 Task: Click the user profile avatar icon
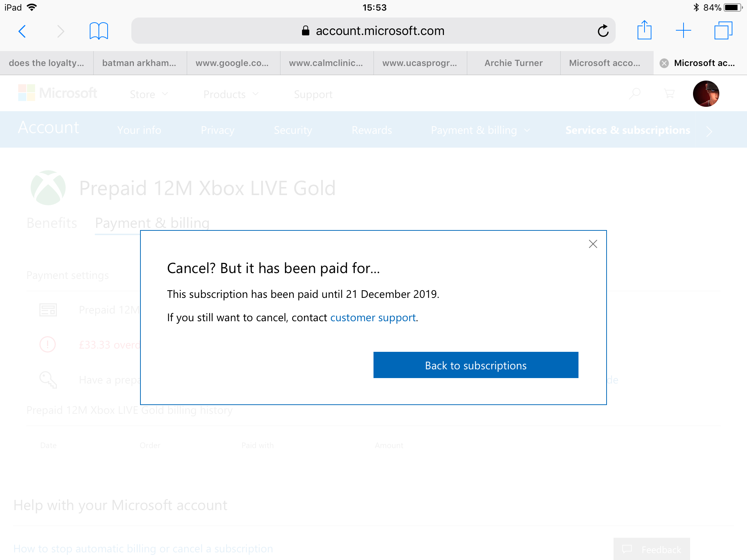tap(705, 93)
